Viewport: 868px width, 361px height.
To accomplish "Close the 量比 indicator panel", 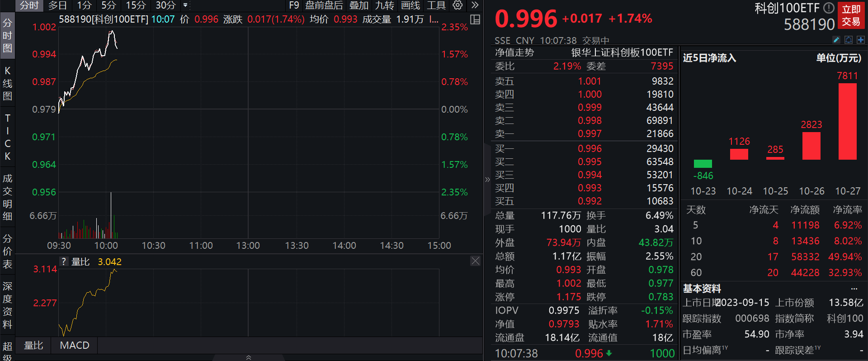I will (475, 261).
